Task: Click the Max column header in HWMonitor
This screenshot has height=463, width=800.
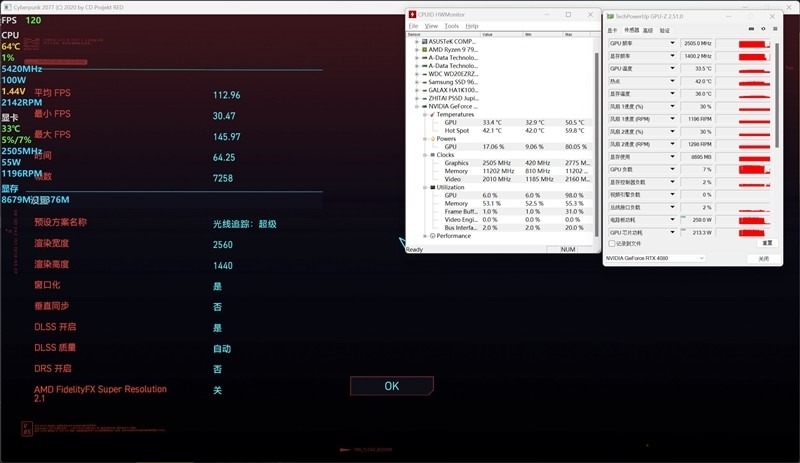Action: point(576,34)
